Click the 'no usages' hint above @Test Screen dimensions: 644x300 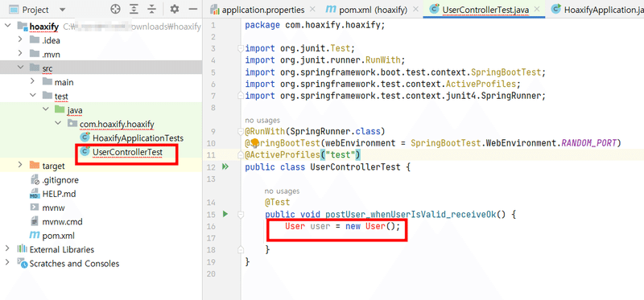click(283, 191)
